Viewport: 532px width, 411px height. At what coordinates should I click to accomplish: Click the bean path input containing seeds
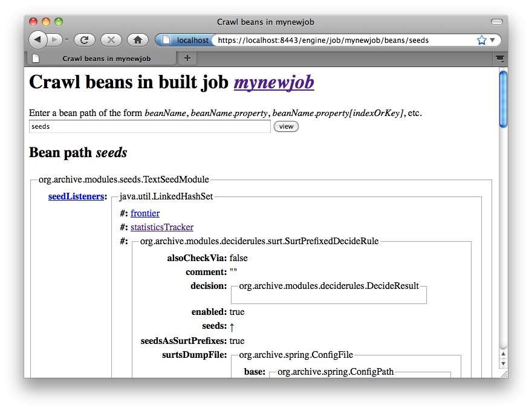click(x=150, y=126)
